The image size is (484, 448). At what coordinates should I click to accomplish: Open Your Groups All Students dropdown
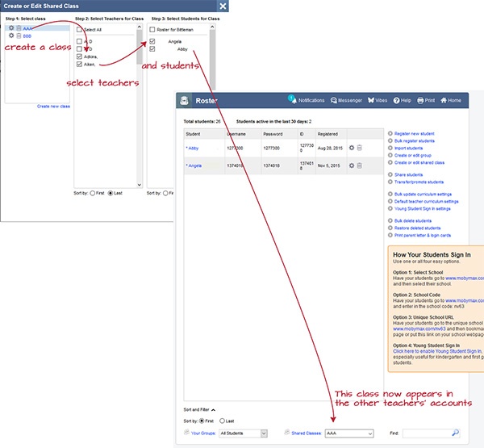click(x=244, y=433)
